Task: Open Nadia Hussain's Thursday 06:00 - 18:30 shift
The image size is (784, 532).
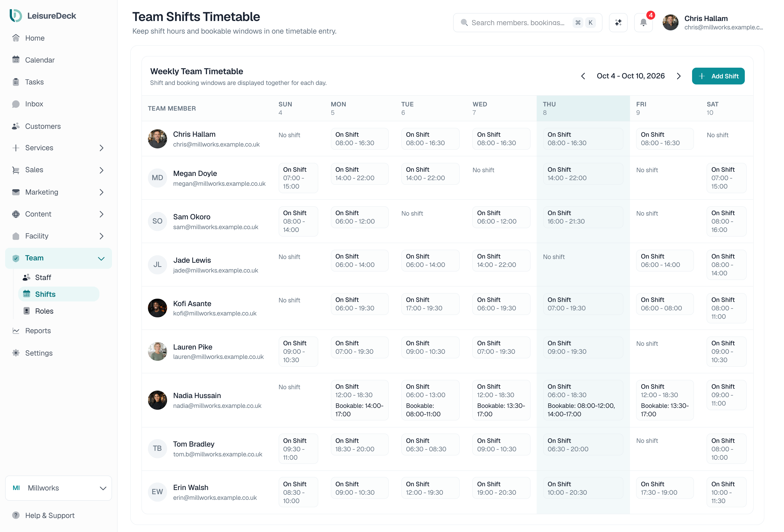Action: click(x=583, y=400)
